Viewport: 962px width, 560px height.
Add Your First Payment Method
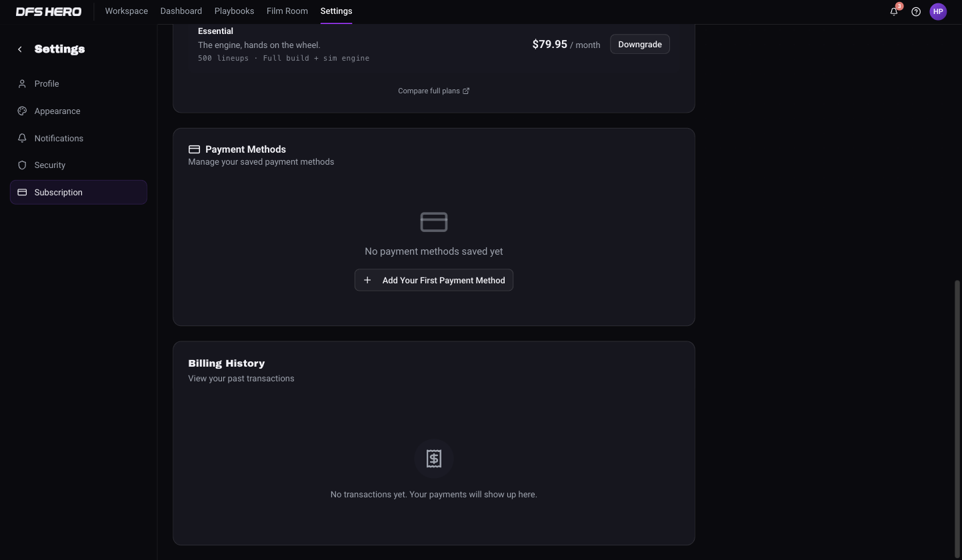434,280
